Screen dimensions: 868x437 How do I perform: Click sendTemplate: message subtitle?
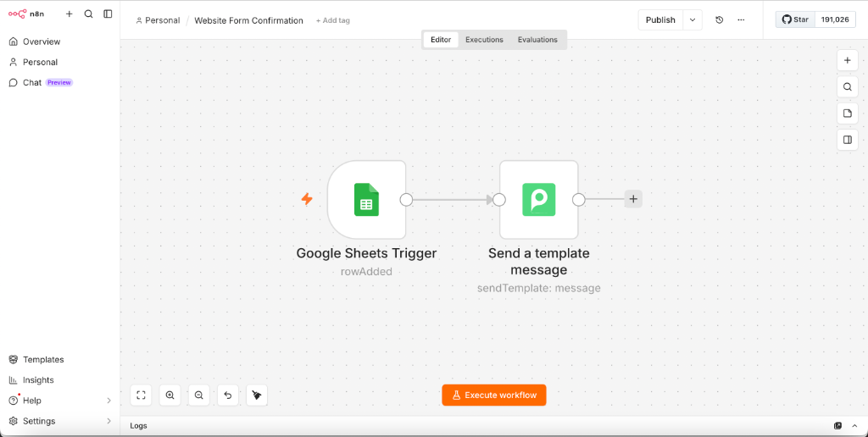click(538, 288)
